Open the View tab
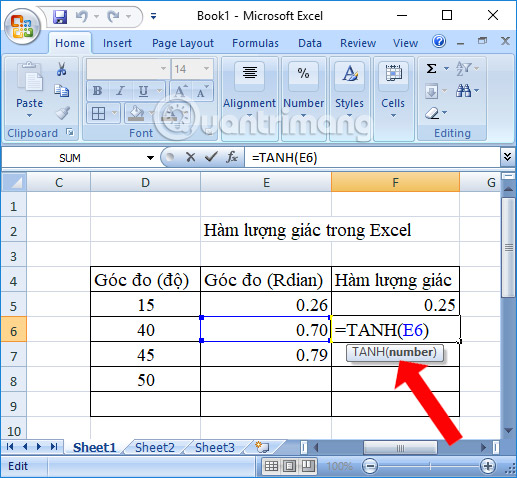The height and width of the screenshot is (478, 517). tap(405, 43)
